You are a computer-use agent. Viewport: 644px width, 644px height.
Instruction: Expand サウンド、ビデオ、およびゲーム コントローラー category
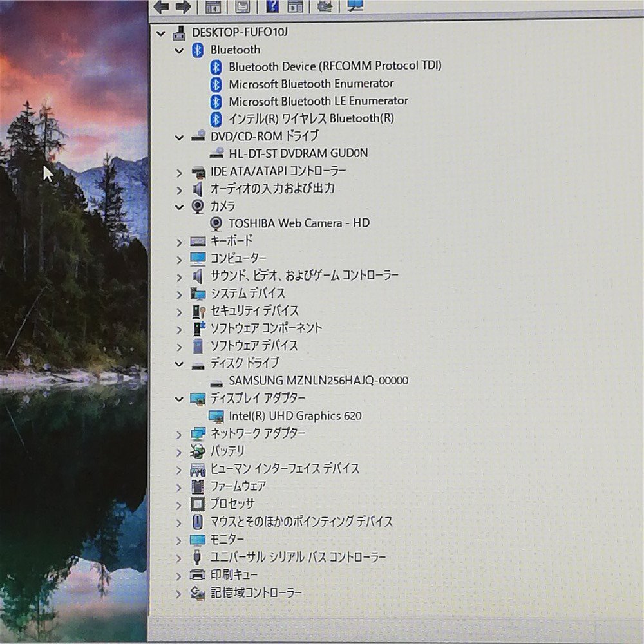tap(178, 278)
